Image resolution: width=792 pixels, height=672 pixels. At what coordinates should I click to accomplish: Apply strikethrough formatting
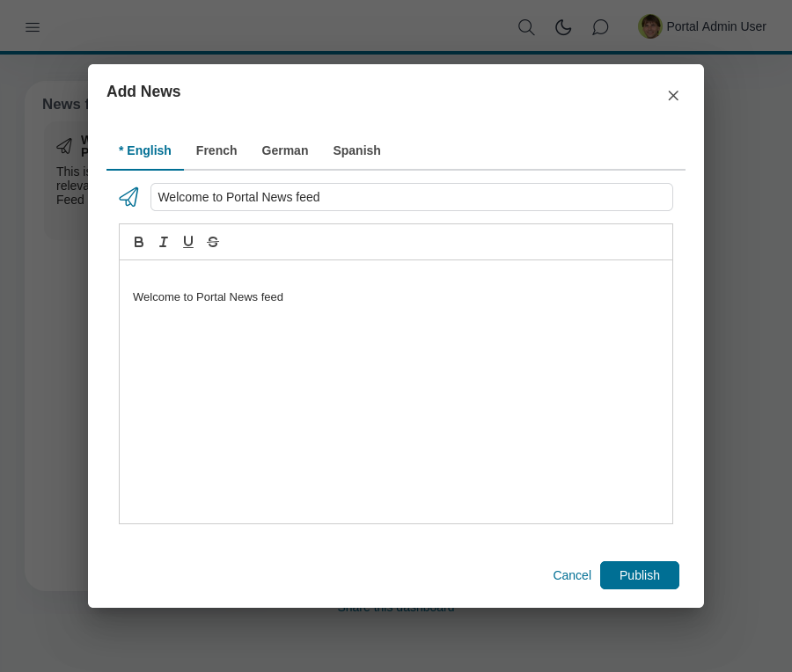212,242
